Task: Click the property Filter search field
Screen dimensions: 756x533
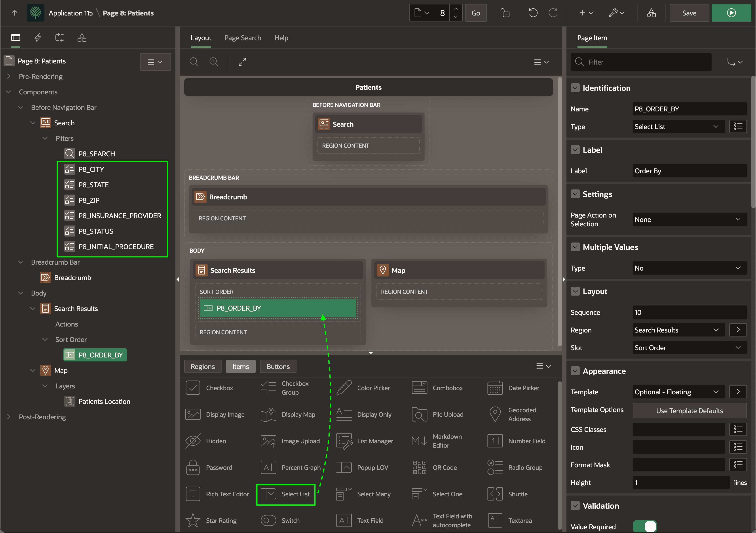Action: [x=641, y=62]
